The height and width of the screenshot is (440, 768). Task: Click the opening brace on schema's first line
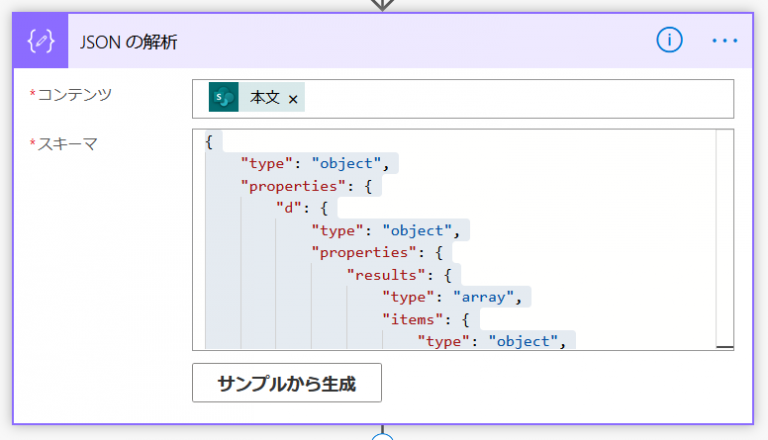[x=209, y=142]
